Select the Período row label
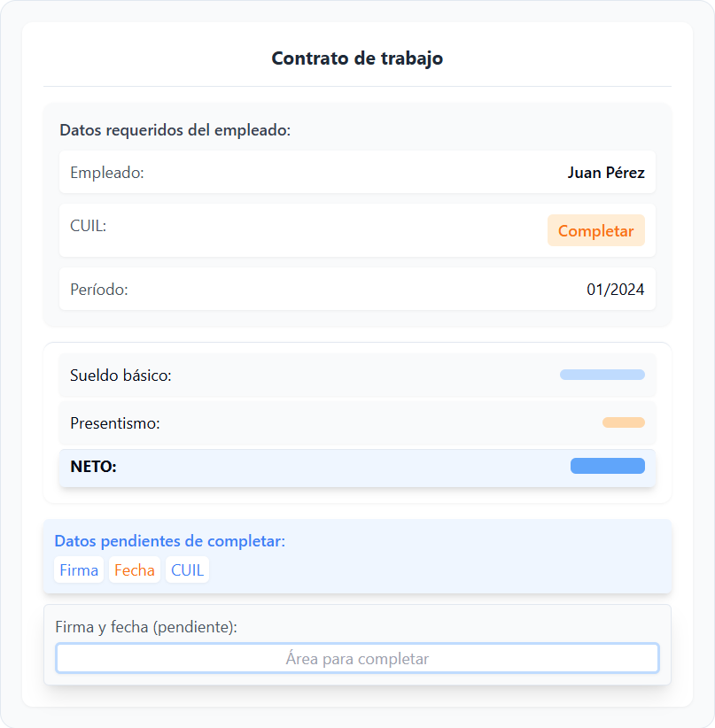Image resolution: width=715 pixels, height=728 pixels. (99, 290)
